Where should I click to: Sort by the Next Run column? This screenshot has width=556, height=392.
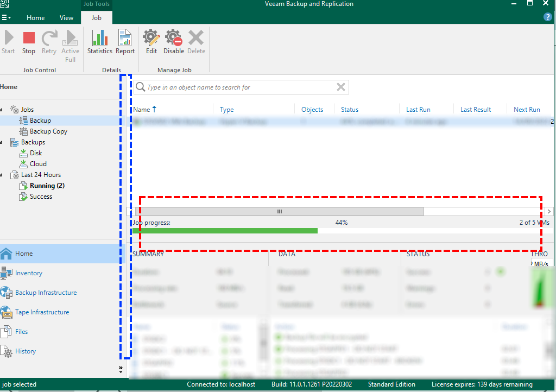point(527,110)
